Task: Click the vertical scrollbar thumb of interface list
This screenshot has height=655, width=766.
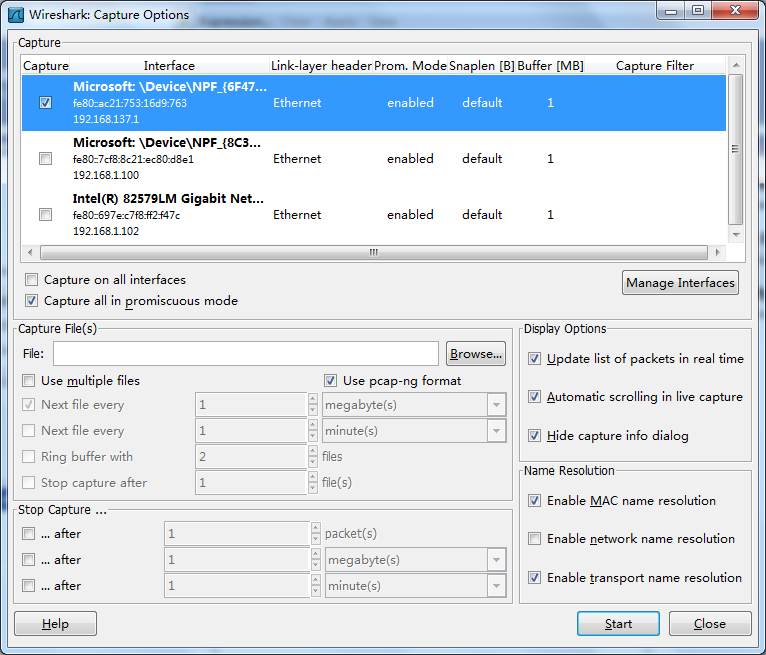Action: tap(736, 149)
